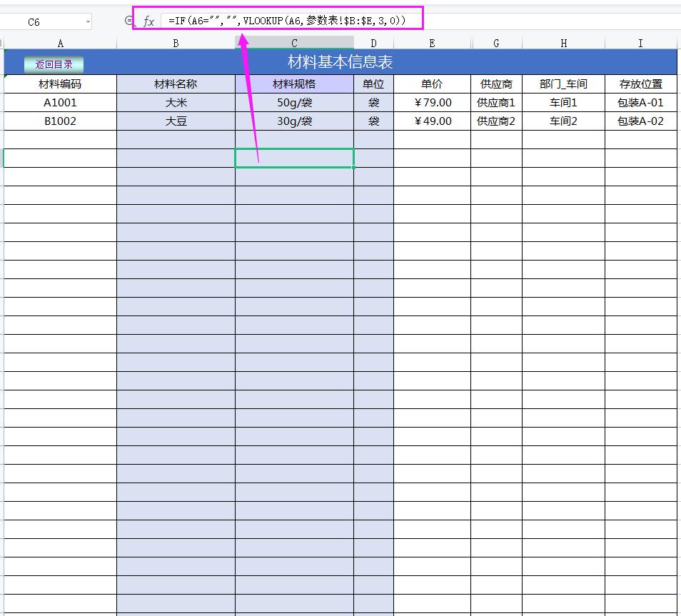The image size is (681, 616).
Task: Select column E header
Action: [432, 43]
